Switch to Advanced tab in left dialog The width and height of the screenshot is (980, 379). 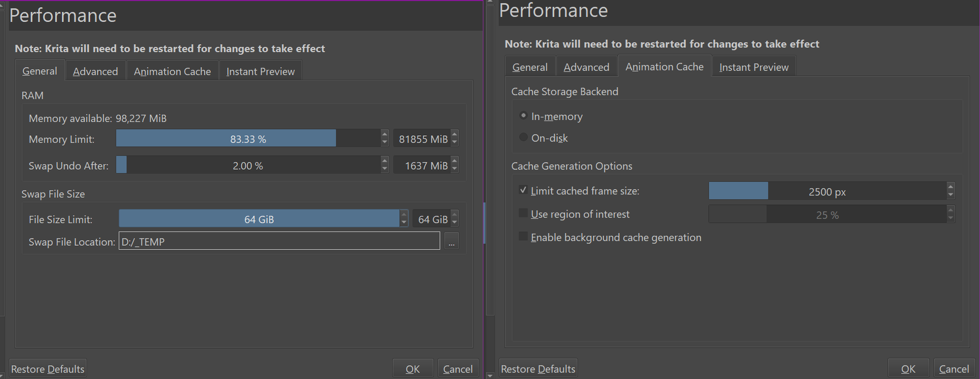click(95, 71)
